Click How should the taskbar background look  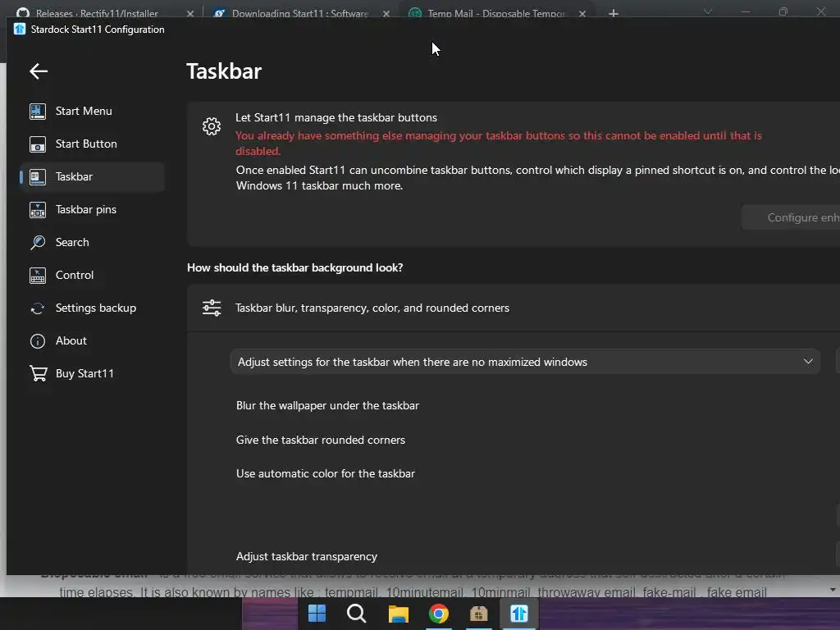[294, 268]
